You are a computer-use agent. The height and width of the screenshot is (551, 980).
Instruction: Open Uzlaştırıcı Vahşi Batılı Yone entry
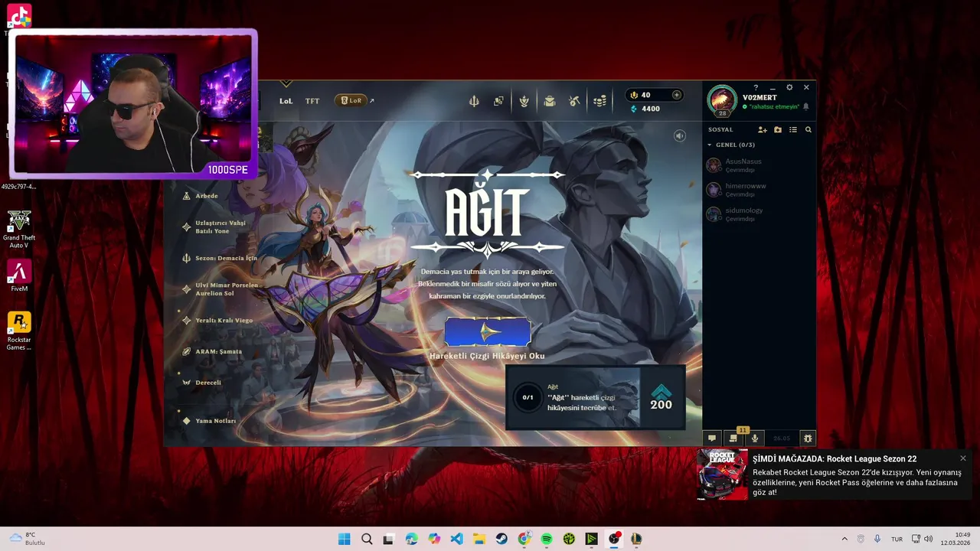(x=220, y=227)
